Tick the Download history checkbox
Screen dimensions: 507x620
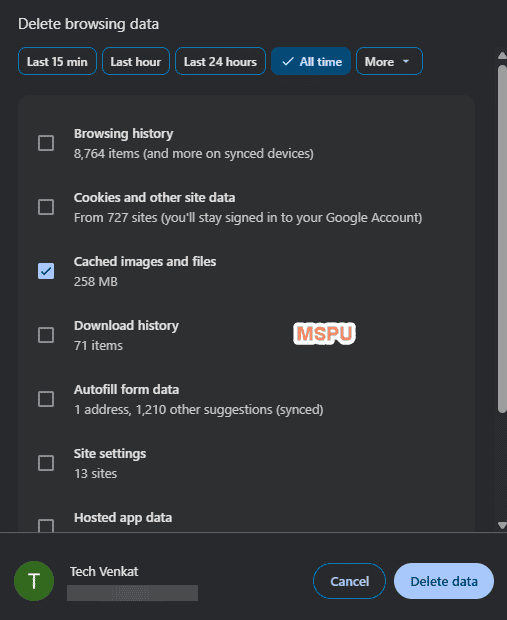[x=46, y=335]
